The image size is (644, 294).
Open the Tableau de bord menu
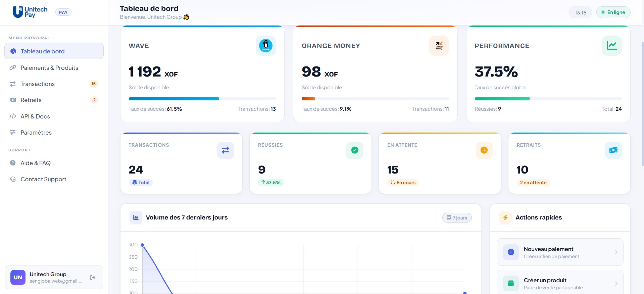point(54,51)
